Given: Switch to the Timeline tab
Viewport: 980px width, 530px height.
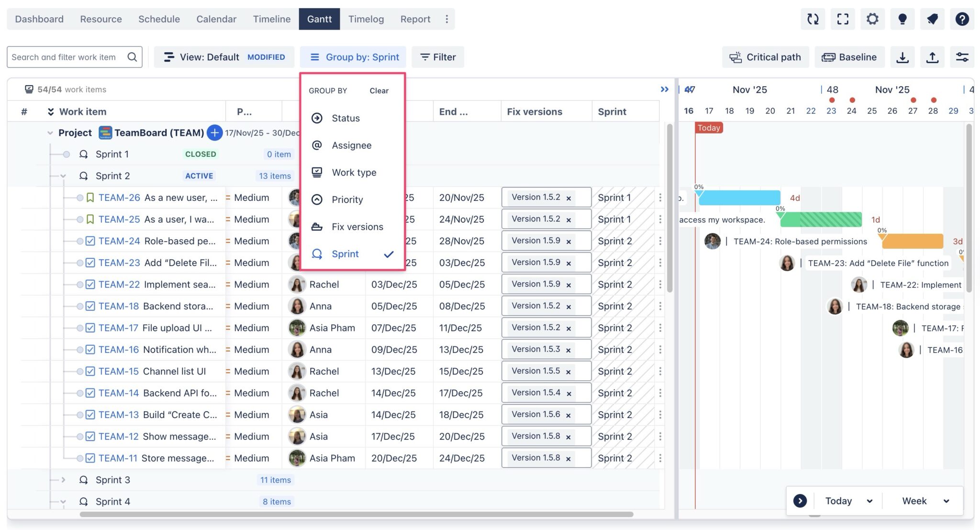Looking at the screenshot, I should click(271, 19).
